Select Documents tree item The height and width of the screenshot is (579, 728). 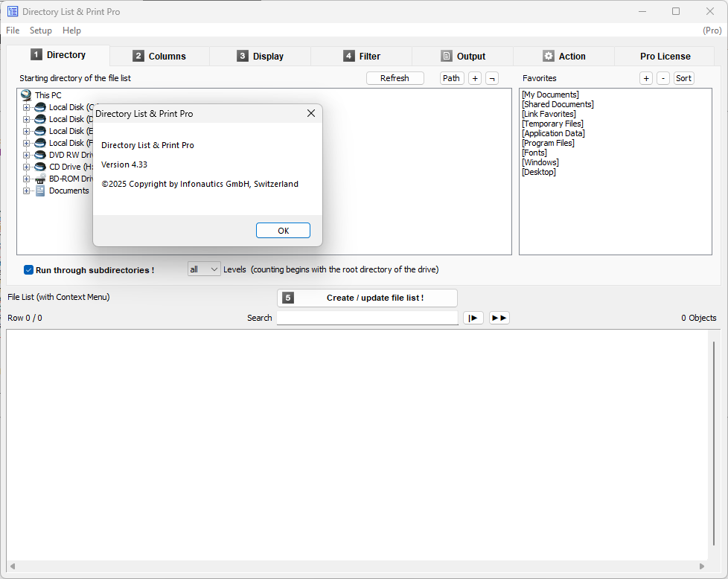click(x=68, y=191)
